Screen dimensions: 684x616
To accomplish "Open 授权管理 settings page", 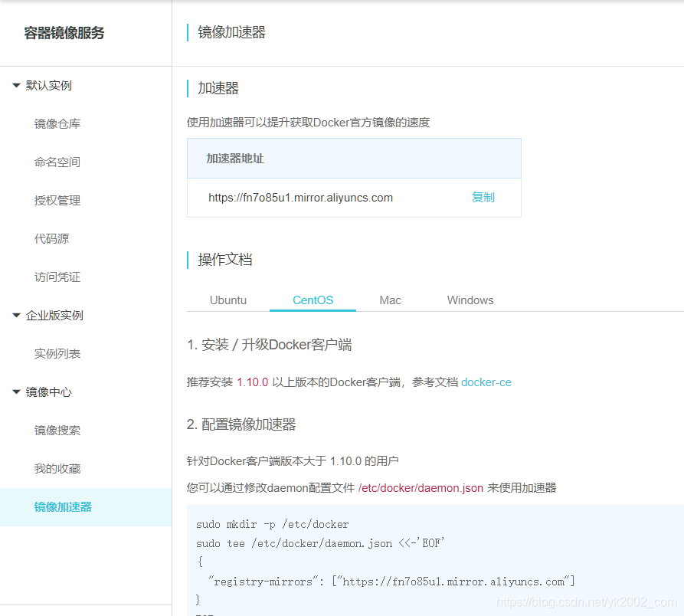I will coord(57,200).
